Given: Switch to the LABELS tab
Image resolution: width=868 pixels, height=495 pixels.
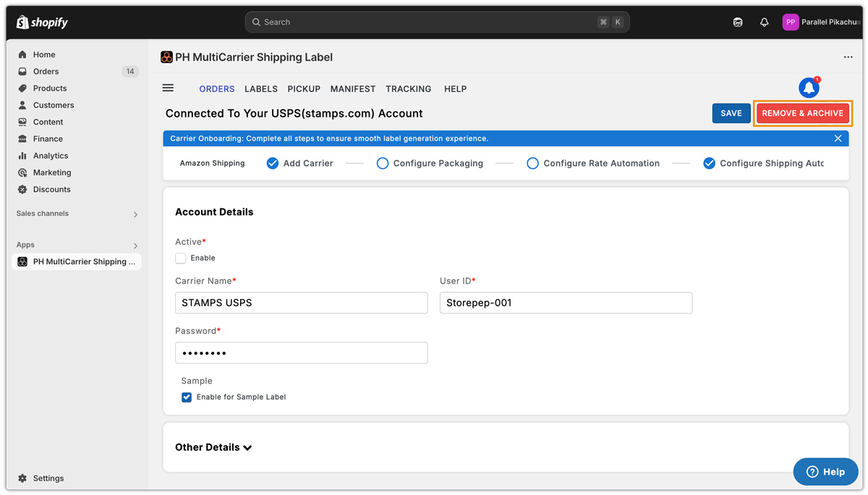Looking at the screenshot, I should pos(261,89).
